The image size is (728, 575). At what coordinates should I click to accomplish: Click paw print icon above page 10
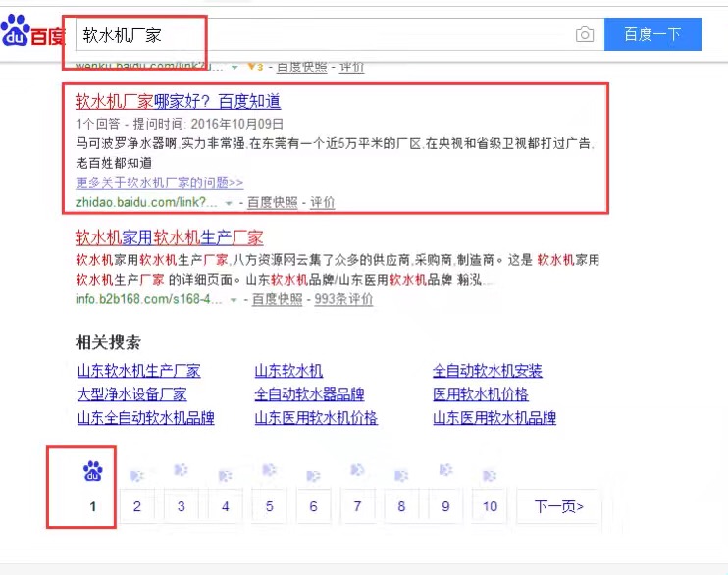click(490, 476)
